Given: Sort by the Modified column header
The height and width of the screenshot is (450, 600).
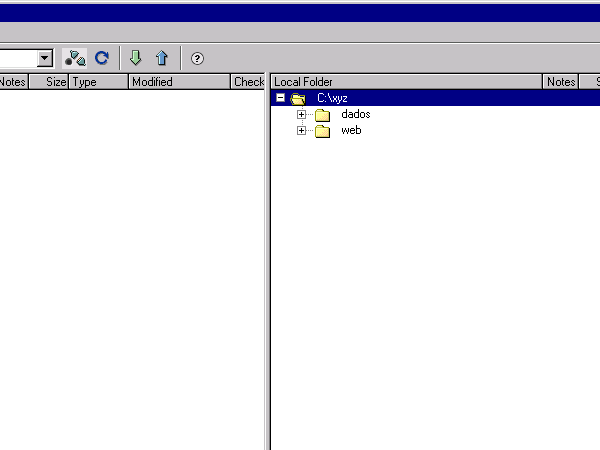Looking at the screenshot, I should 179,82.
